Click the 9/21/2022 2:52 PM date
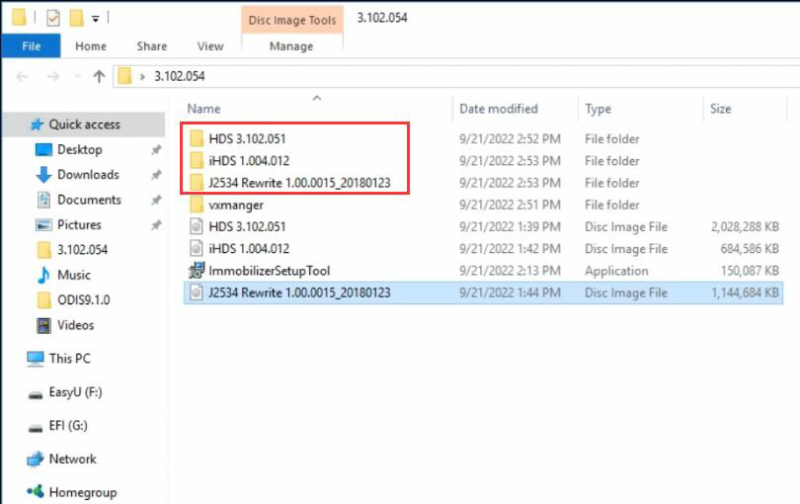 [x=510, y=139]
